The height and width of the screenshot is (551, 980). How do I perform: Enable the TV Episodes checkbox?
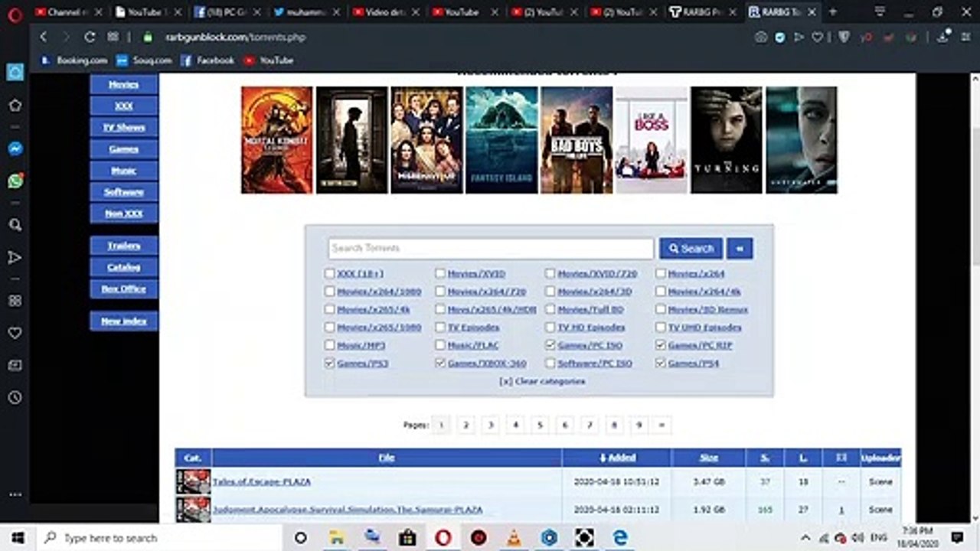[x=440, y=327]
